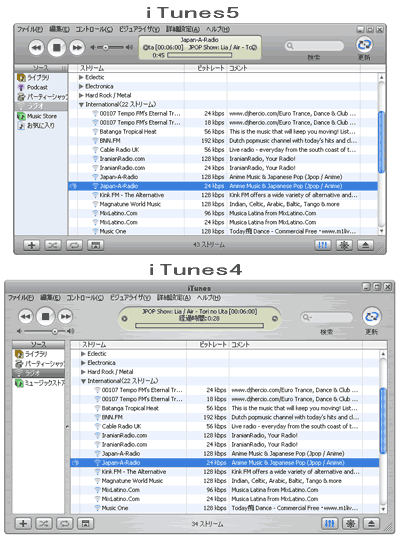
Task: Toggle shuffle in iTunes4 window
Action: point(44,524)
